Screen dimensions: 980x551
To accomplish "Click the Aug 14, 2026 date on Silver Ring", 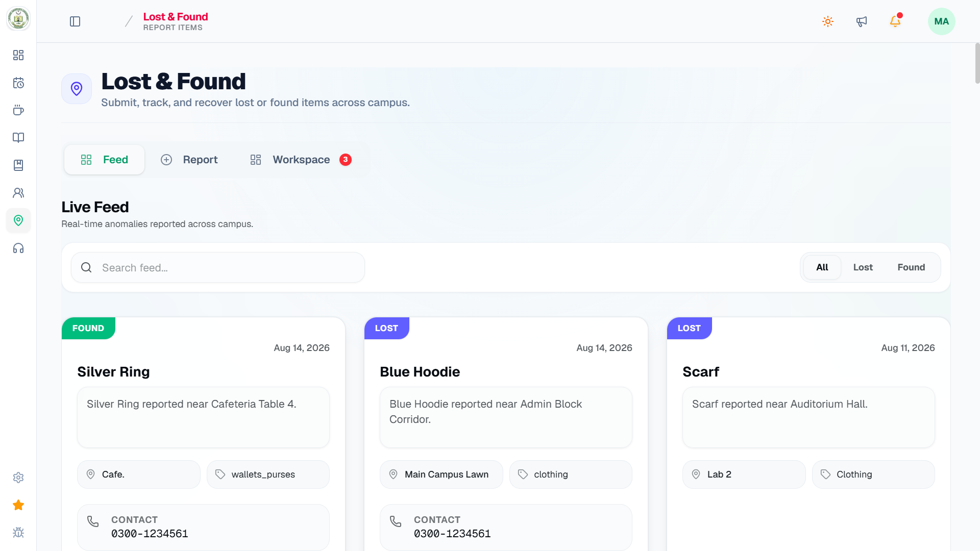I will pos(302,348).
